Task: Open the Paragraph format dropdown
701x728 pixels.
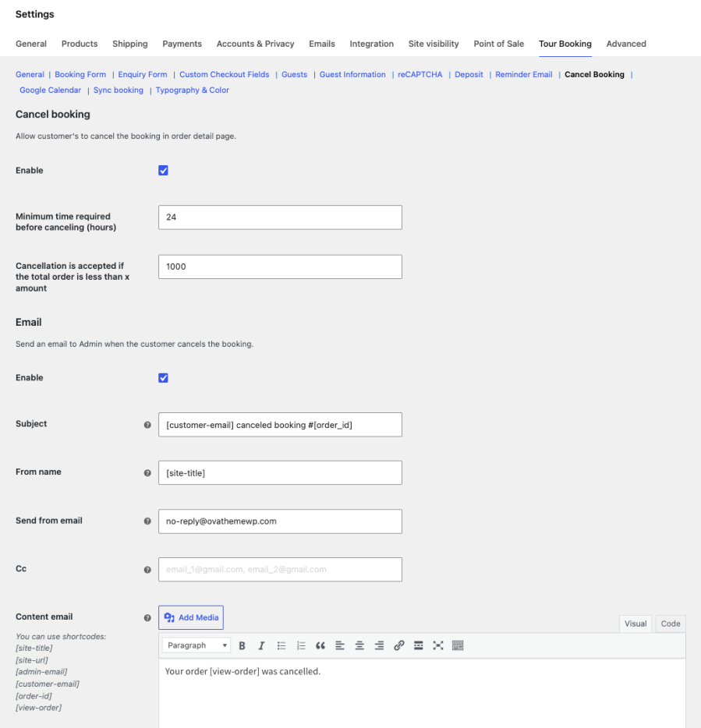Action: click(196, 645)
